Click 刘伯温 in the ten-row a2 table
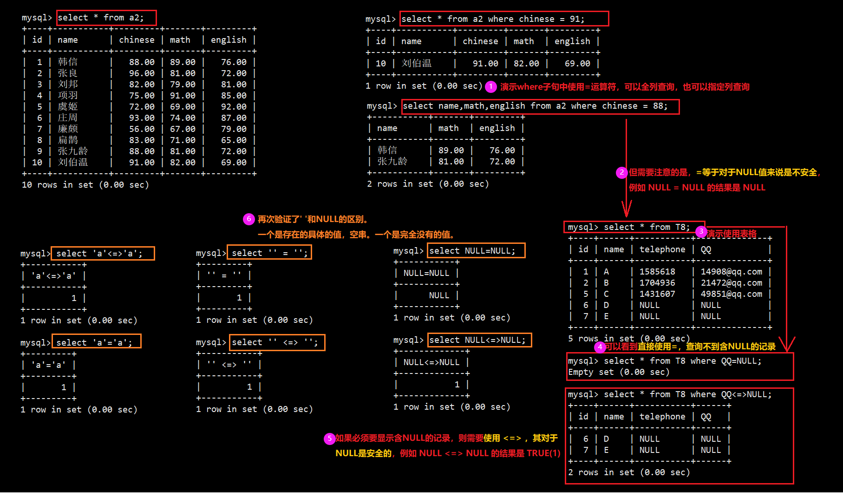 [x=73, y=163]
